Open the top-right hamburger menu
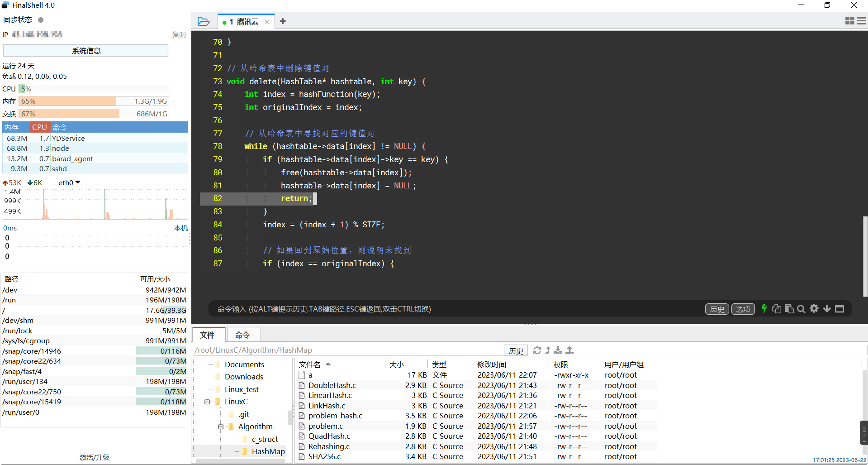Screen dimensions: 868x465 pyautogui.click(x=862, y=21)
